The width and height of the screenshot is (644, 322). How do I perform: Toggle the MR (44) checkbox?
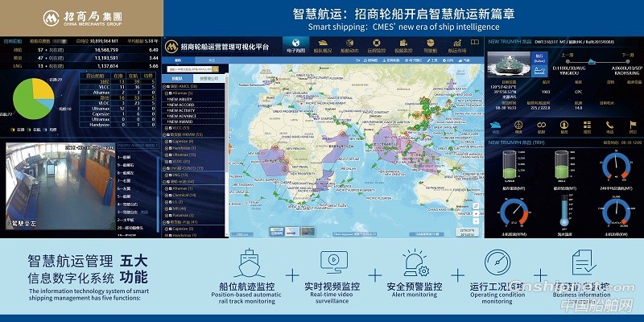pos(170,208)
